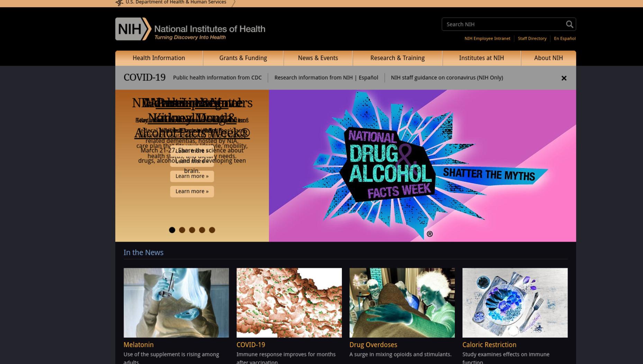Open the Health Information menu
Screen dimensions: 643x364
[x=159, y=58]
